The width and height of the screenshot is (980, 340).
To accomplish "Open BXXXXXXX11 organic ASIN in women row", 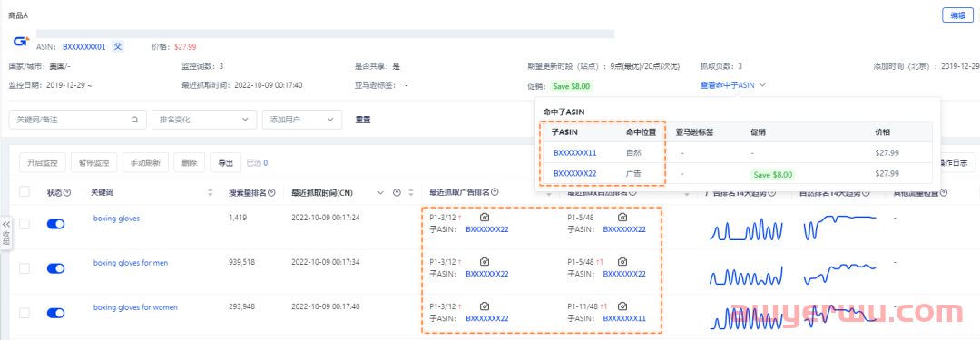I will (x=624, y=318).
